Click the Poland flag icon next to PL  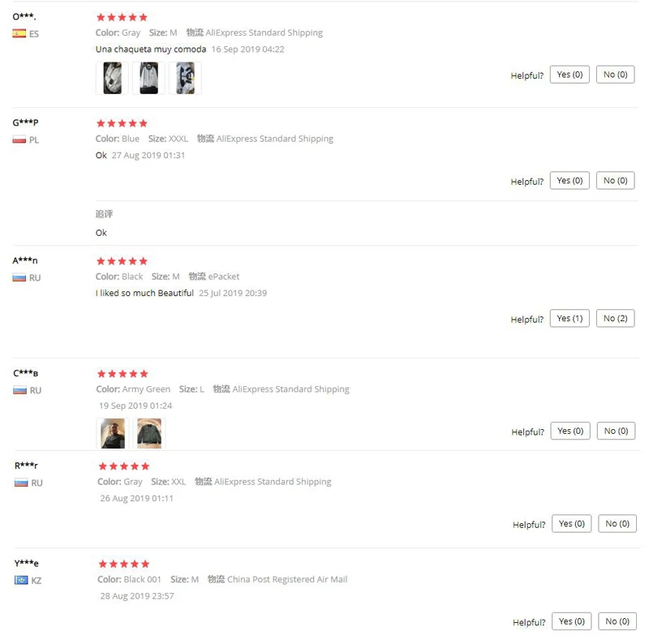coord(19,140)
